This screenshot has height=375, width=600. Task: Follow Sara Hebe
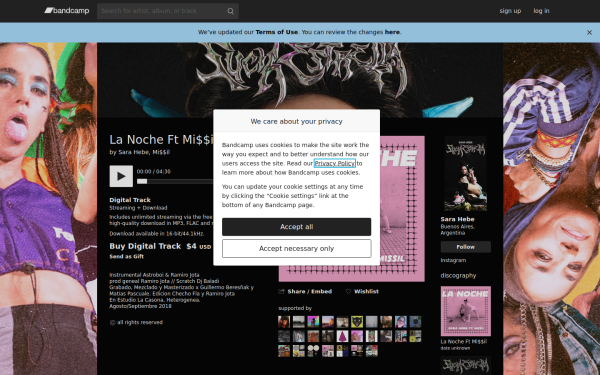click(x=465, y=247)
